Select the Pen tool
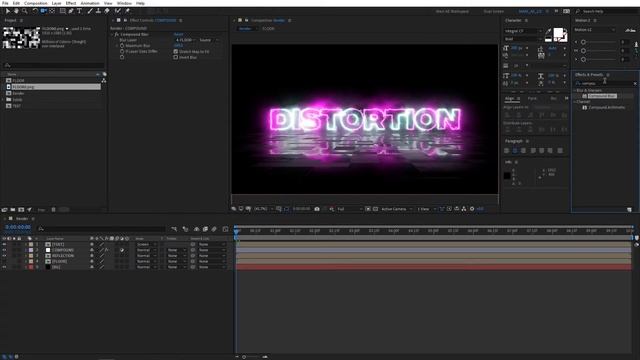The width and height of the screenshot is (640, 360). [x=71, y=11]
